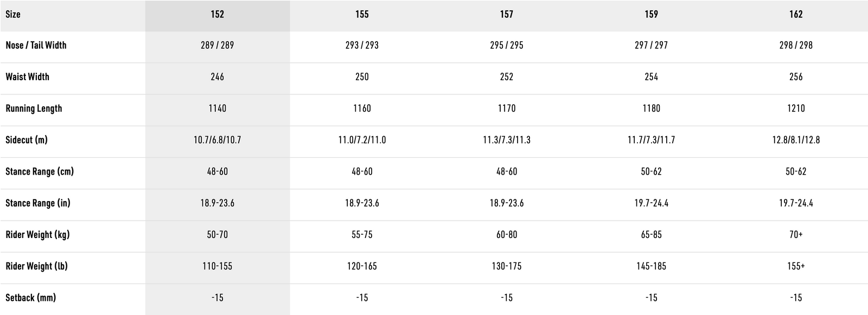The width and height of the screenshot is (868, 315).
Task: Select the 152 size column header
Action: point(217,15)
